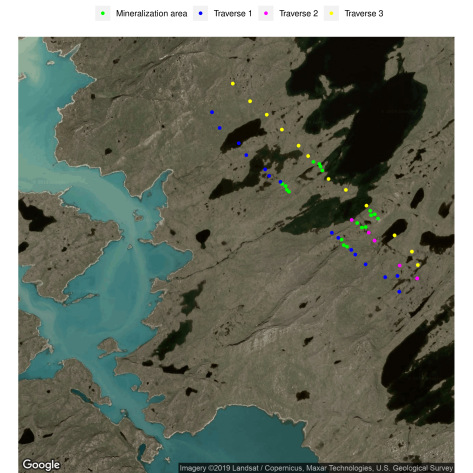Viewport: 473px width, 473px height.
Task: Click the northwesternmost magenta Traverse 2 point
Action: pyautogui.click(x=352, y=220)
